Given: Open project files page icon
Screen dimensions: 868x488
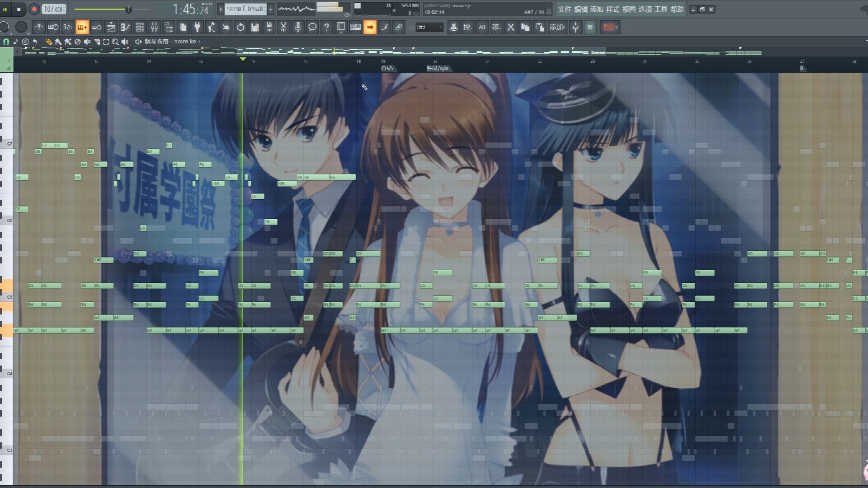Looking at the screenshot, I should pos(183,28).
